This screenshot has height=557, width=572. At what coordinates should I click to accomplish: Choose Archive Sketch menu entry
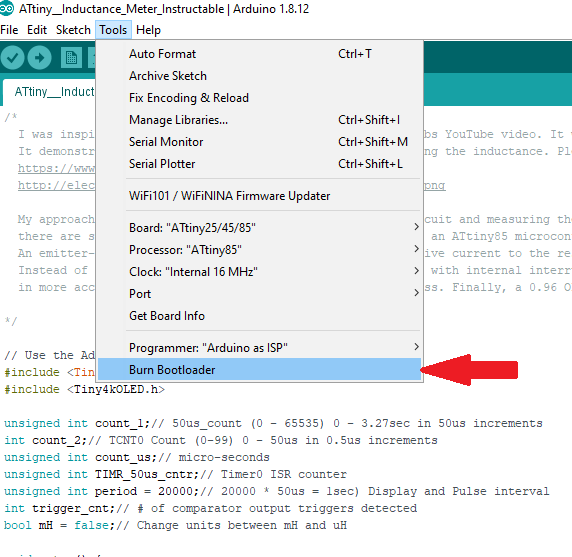(x=259, y=76)
